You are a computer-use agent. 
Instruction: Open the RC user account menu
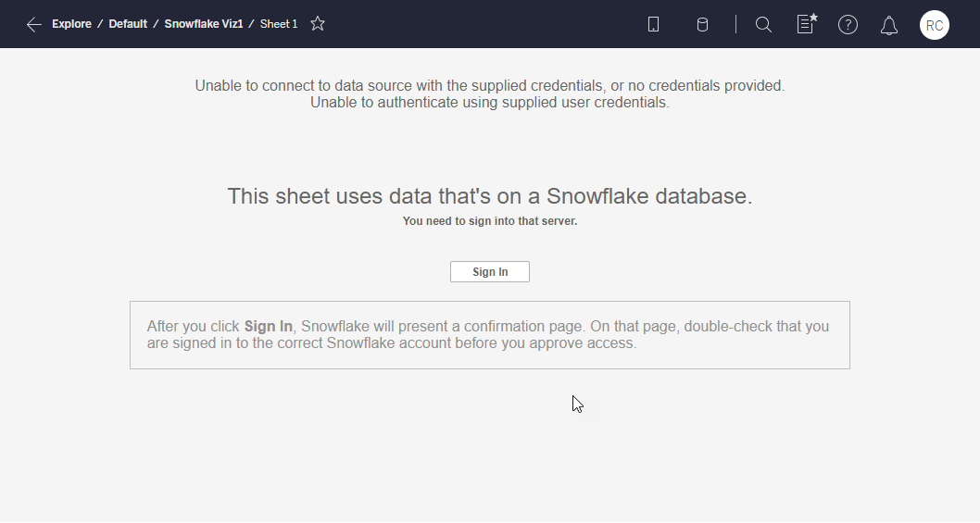click(x=935, y=25)
